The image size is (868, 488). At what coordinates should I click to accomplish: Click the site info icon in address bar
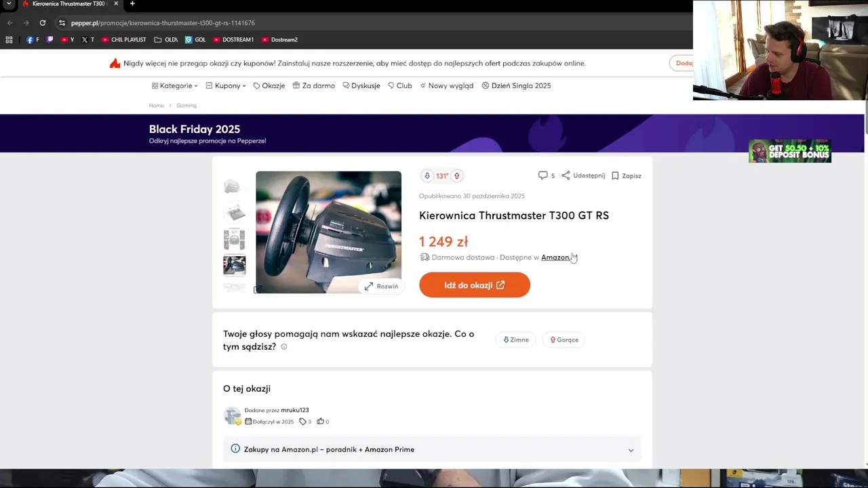pyautogui.click(x=62, y=22)
